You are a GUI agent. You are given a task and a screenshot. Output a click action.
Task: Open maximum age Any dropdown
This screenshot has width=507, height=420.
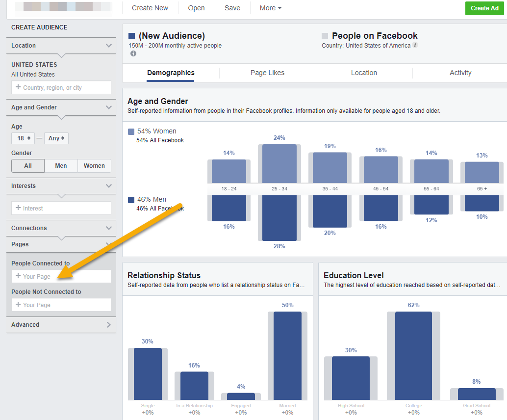(x=56, y=138)
